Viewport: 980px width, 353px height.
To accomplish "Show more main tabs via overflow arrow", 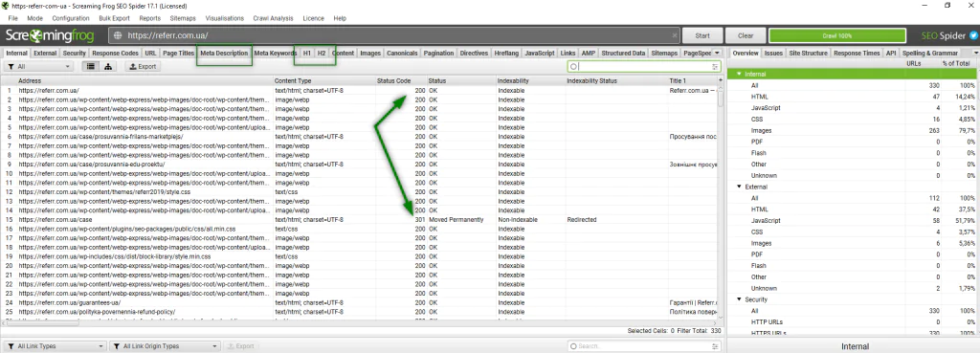I will (x=717, y=54).
